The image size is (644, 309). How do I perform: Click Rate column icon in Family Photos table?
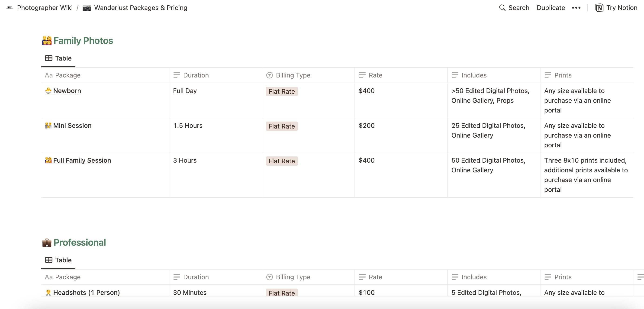pyautogui.click(x=362, y=75)
